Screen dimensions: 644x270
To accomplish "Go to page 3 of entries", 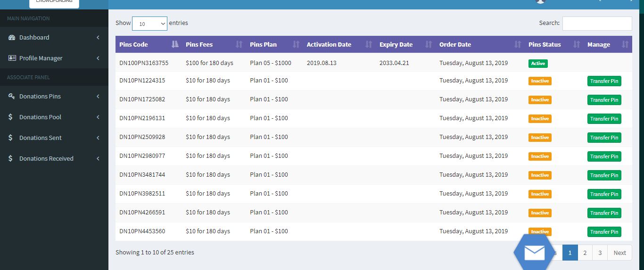I will coord(600,253).
